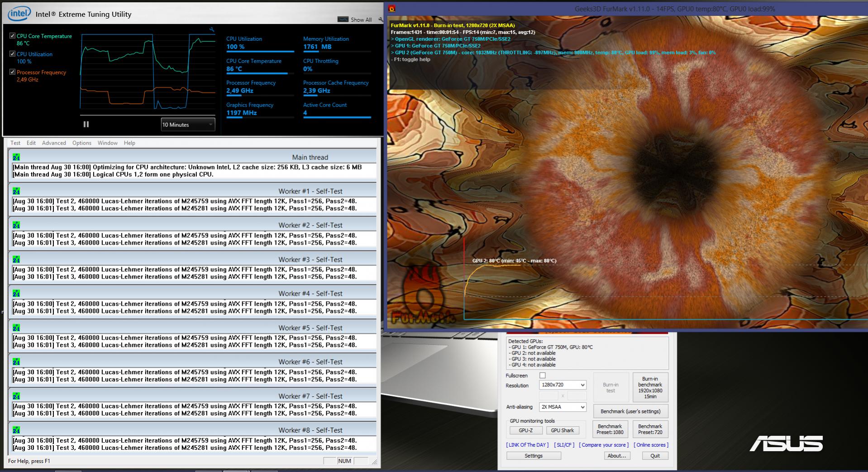Click the custom resolution width field in FurMark

pyautogui.click(x=548, y=396)
